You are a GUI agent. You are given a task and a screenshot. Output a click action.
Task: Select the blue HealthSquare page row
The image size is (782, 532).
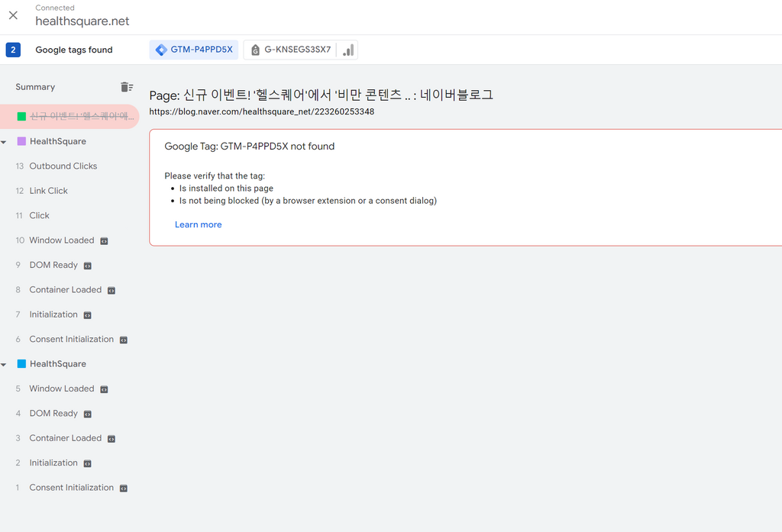point(57,364)
